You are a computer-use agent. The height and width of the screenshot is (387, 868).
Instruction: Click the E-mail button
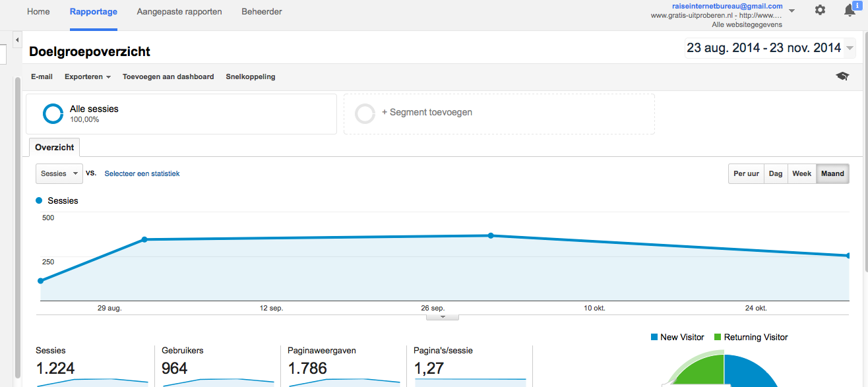pyautogui.click(x=42, y=76)
